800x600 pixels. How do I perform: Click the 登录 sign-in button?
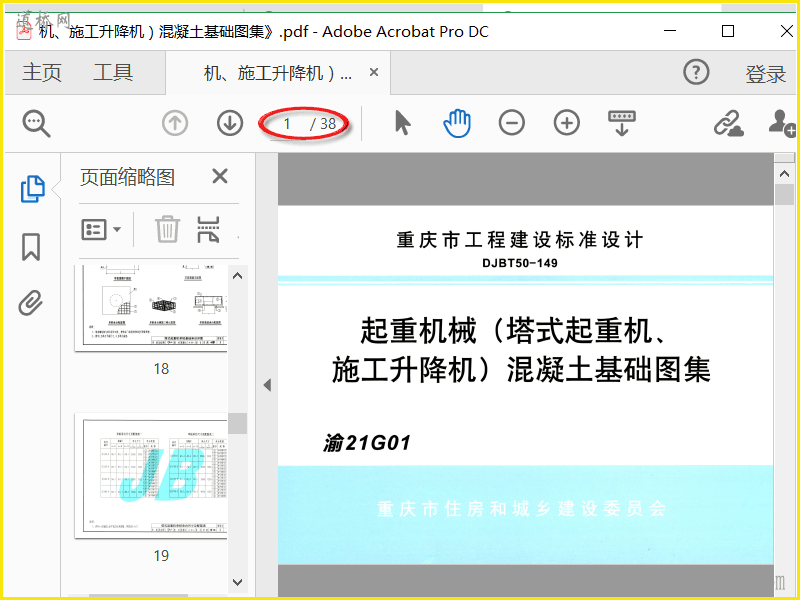[x=765, y=74]
